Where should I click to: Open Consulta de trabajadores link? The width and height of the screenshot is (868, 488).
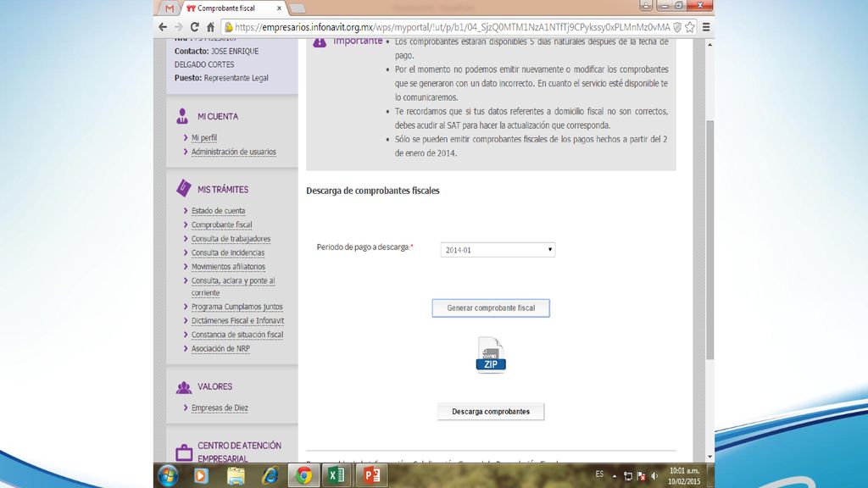point(231,238)
